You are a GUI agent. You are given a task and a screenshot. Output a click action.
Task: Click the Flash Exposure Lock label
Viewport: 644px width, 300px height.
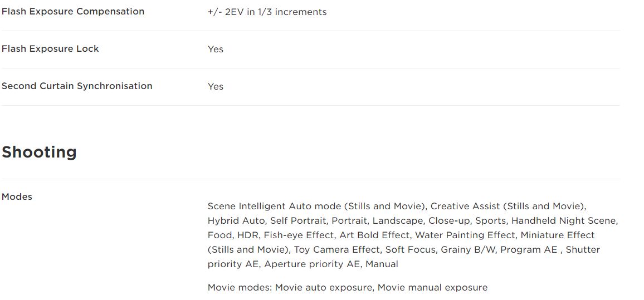pos(50,48)
